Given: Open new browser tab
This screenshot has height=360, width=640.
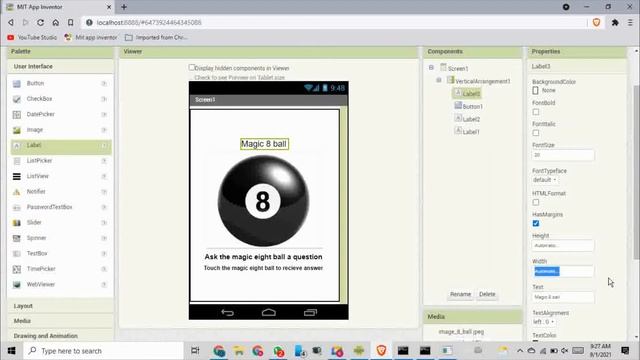Looking at the screenshot, I should (124, 7).
